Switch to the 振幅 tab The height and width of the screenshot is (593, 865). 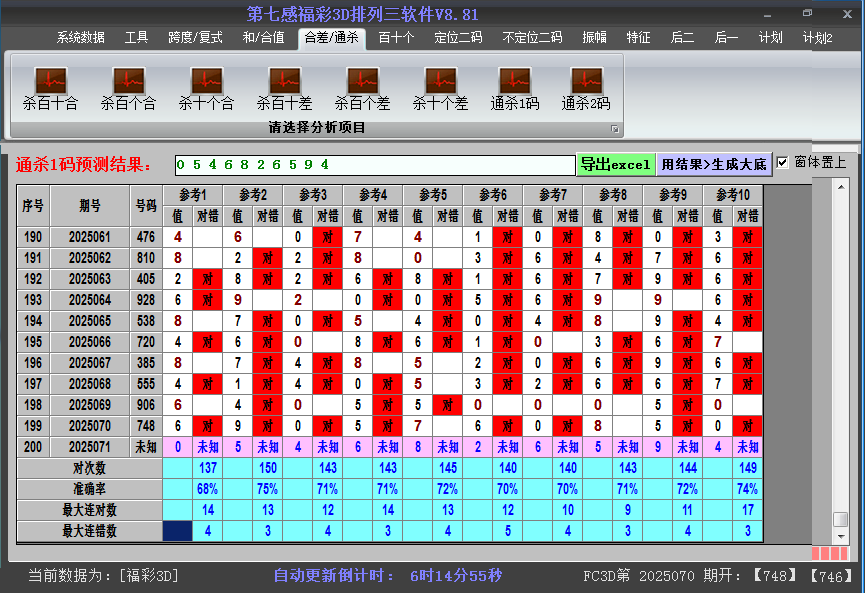(594, 38)
